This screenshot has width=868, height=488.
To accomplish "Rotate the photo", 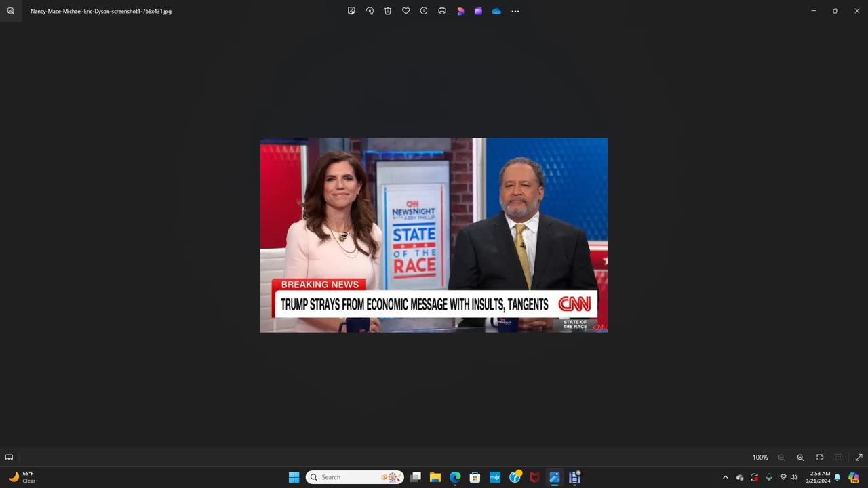I will pos(370,11).
